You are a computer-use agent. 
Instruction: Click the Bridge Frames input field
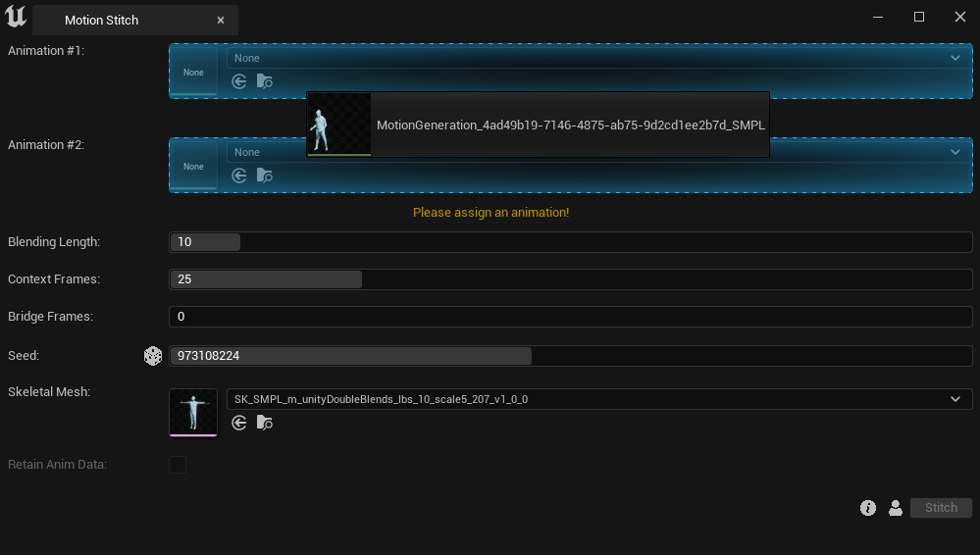click(x=570, y=317)
